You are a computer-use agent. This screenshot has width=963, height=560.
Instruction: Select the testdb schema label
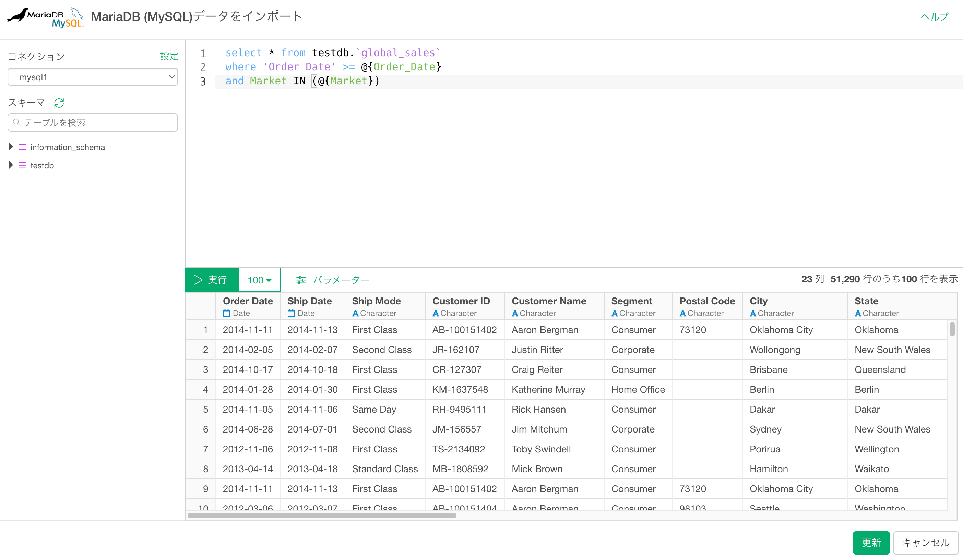coord(42,166)
